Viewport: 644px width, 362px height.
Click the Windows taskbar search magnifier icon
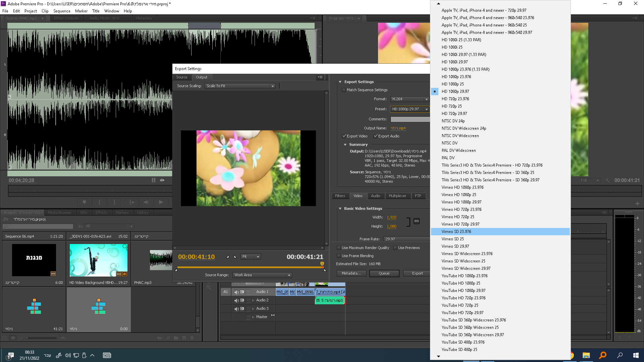620,355
